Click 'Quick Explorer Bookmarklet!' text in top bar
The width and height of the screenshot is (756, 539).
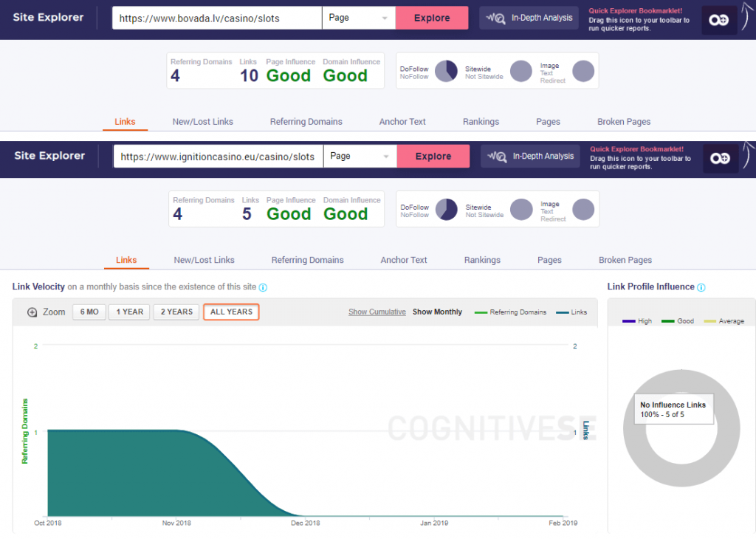[636, 10]
